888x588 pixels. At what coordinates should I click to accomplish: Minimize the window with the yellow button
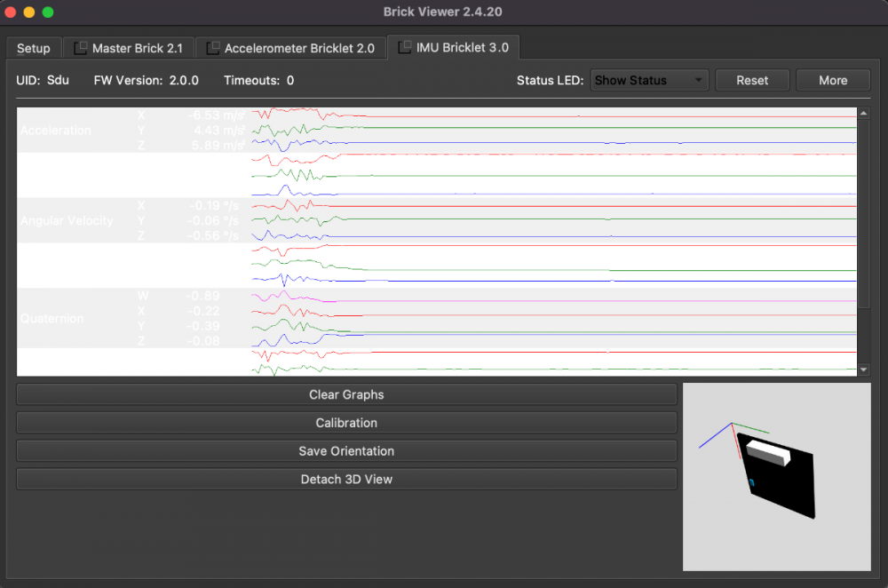click(x=29, y=12)
